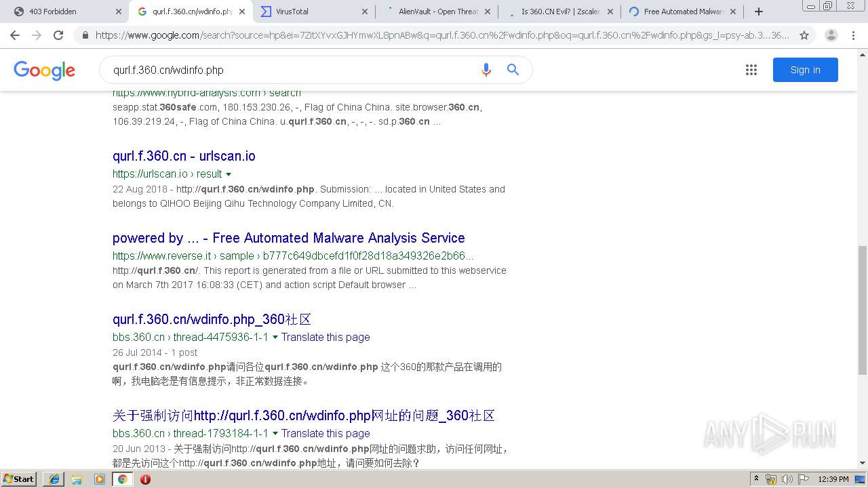The height and width of the screenshot is (488, 868).
Task: Open Windows Explorer folder from taskbar
Action: (77, 479)
